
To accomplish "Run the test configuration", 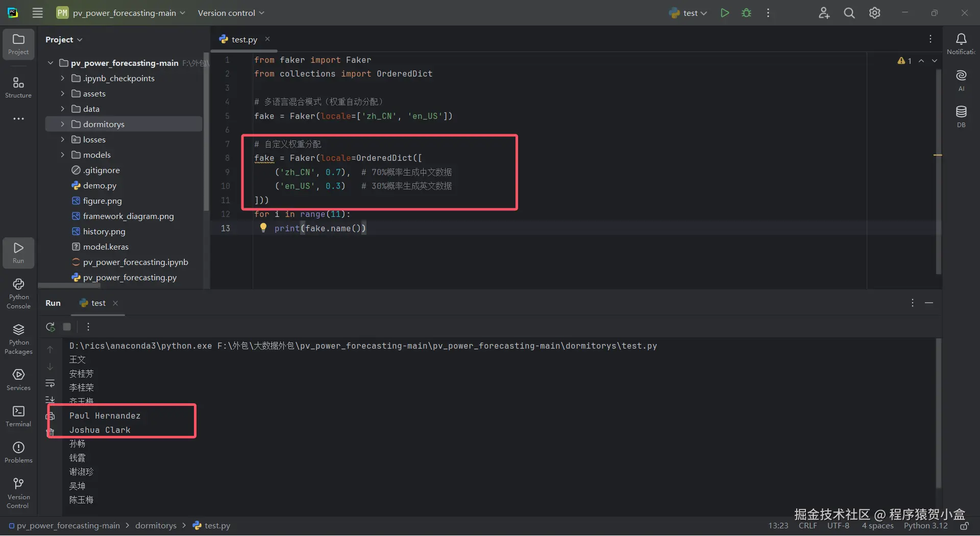I will click(x=724, y=13).
